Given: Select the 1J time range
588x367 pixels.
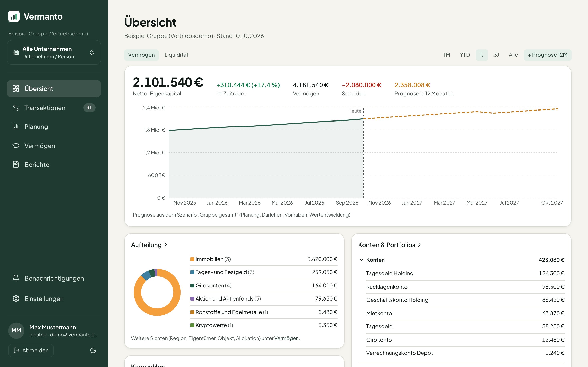Looking at the screenshot, I should click(482, 55).
